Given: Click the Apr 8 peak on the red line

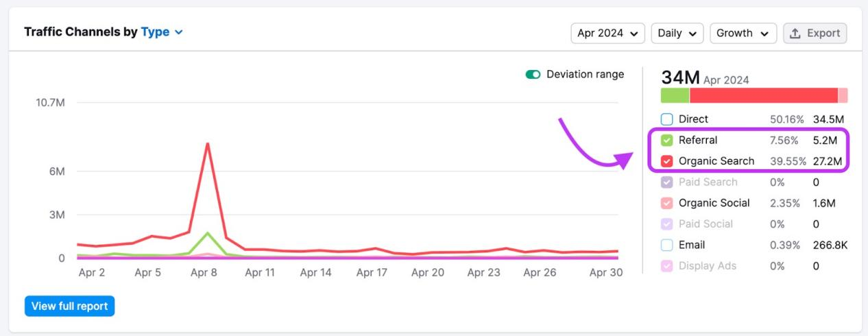Looking at the screenshot, I should pyautogui.click(x=206, y=144).
